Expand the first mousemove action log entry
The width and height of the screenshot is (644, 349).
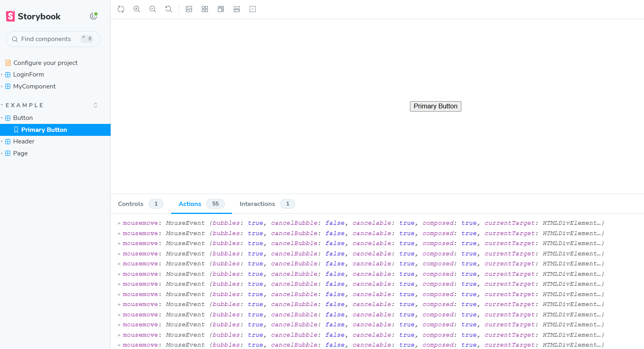pos(119,223)
